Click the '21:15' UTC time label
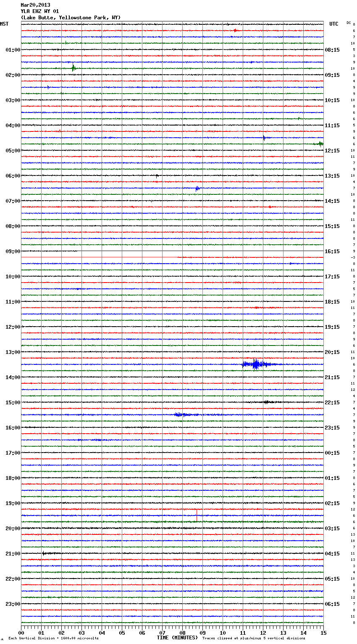357x644 pixels. [332, 377]
